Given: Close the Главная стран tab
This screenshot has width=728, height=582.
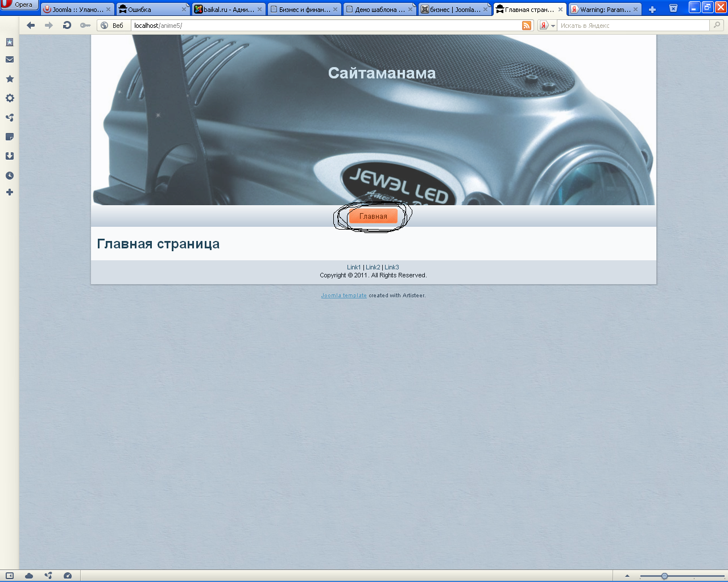Looking at the screenshot, I should [560, 10].
